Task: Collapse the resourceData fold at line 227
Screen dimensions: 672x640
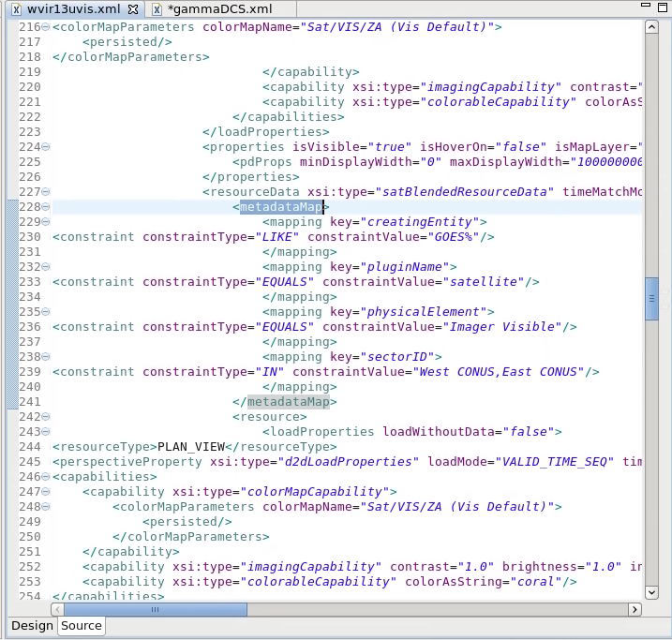Action: coord(45,192)
